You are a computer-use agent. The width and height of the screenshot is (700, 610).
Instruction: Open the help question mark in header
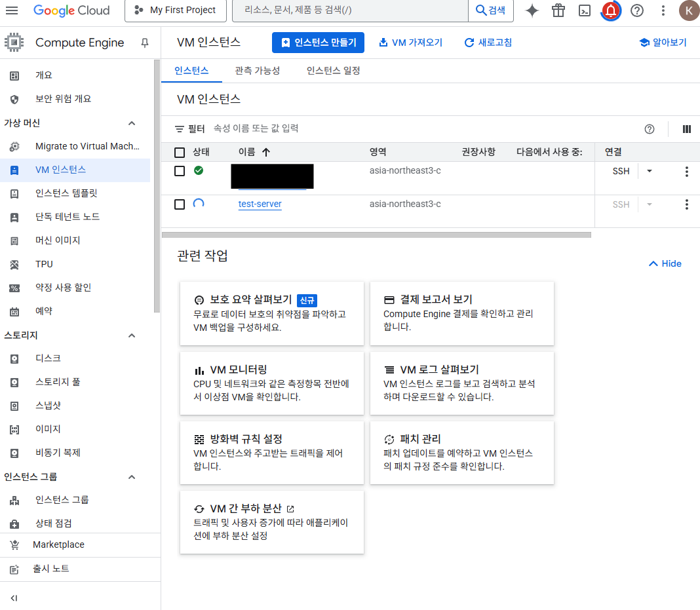click(637, 10)
